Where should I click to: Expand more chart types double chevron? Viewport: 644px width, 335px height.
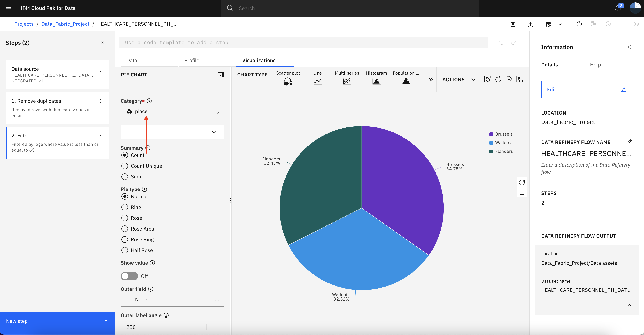(x=431, y=79)
